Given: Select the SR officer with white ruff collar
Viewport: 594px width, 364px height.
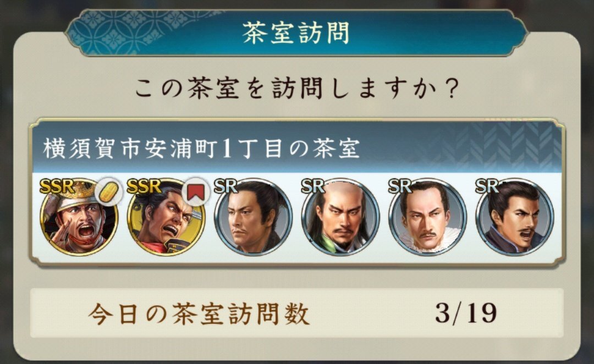Looking at the screenshot, I should click(x=428, y=217).
